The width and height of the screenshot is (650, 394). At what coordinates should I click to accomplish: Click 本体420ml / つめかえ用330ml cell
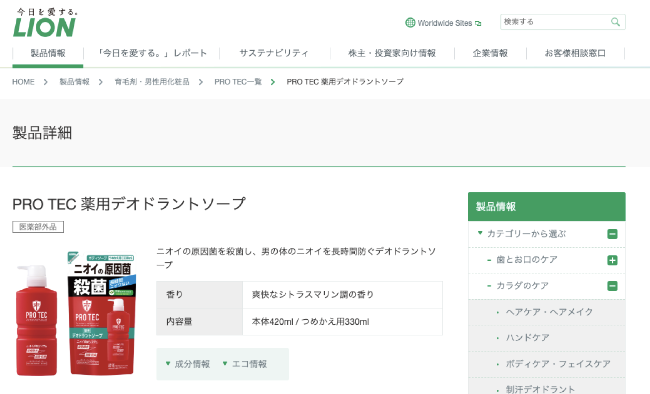342,322
